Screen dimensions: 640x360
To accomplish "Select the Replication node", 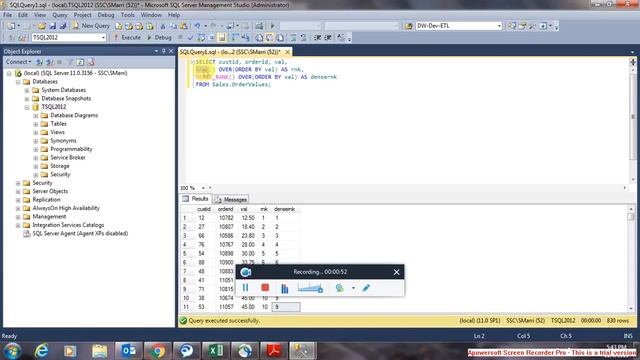I will point(46,200).
